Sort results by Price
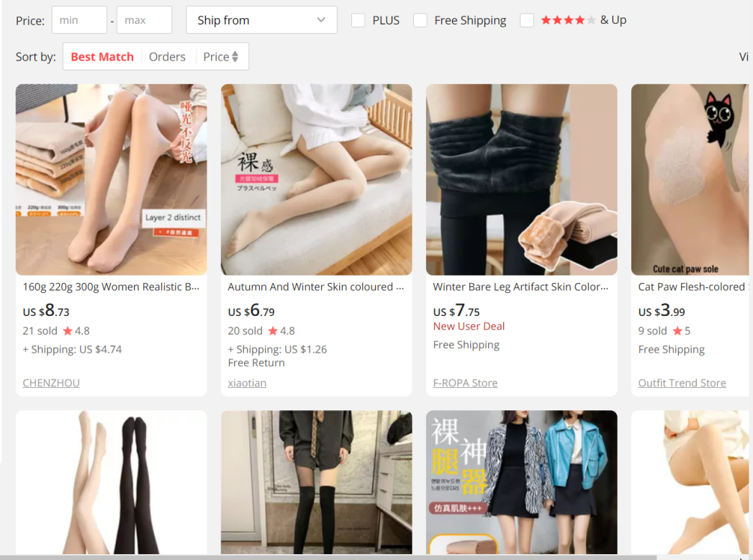 220,57
